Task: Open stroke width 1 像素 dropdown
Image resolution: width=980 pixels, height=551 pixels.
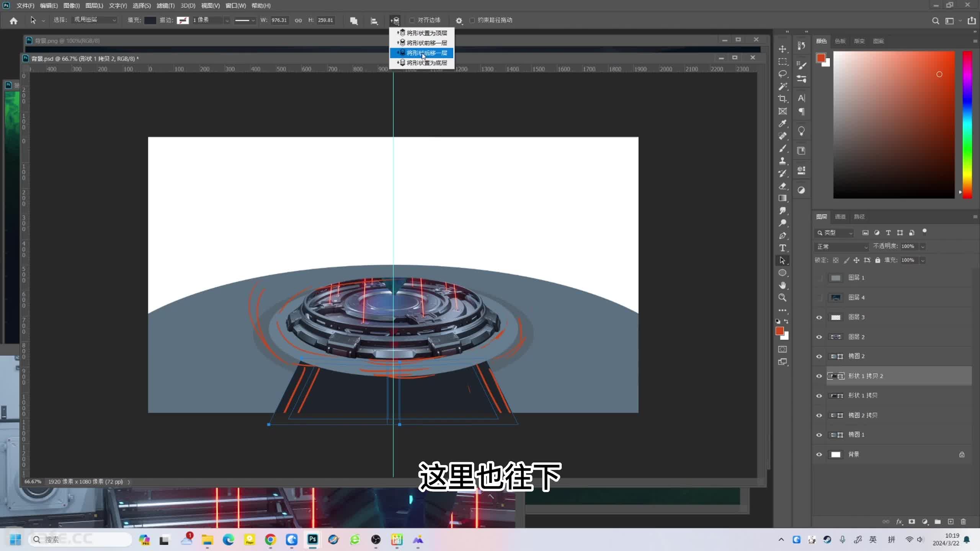Action: click(227, 20)
